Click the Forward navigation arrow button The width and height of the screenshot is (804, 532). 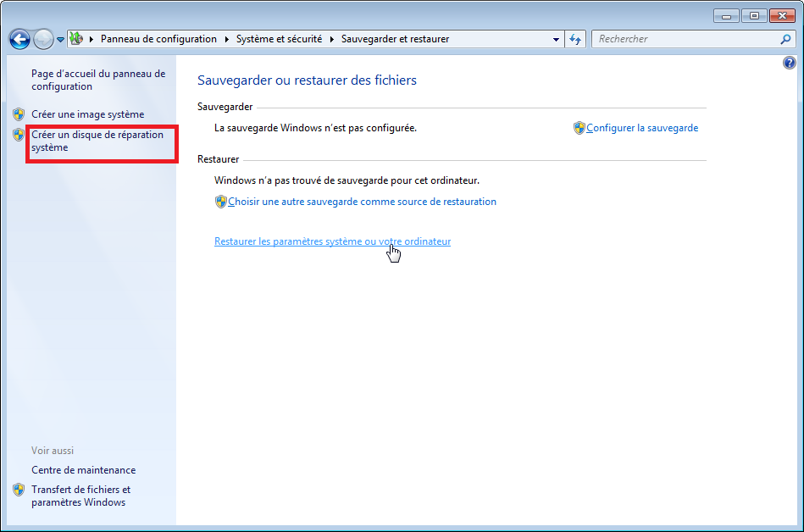[43, 39]
